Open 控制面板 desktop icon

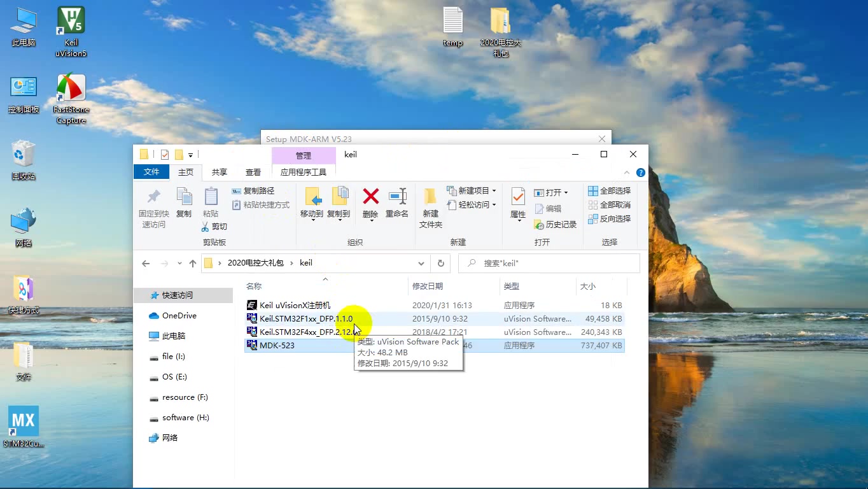(24, 95)
